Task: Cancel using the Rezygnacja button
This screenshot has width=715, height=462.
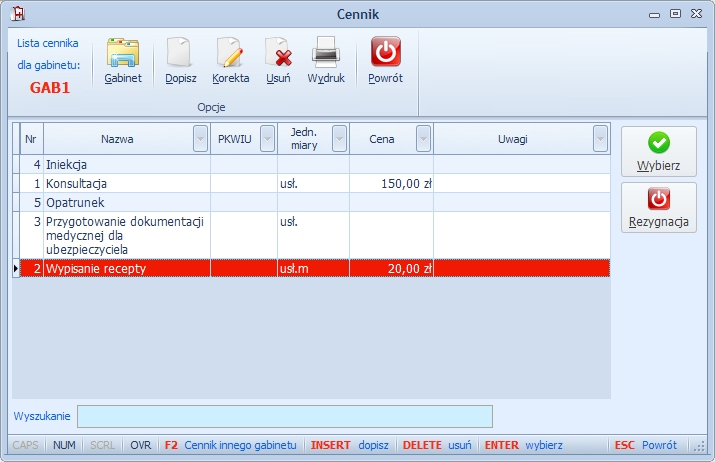Action: [x=659, y=208]
